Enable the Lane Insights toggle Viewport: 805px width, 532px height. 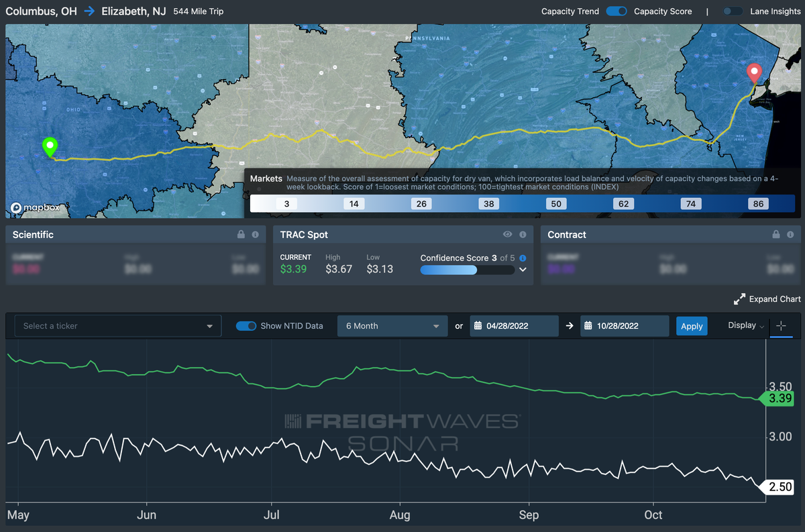tap(733, 11)
